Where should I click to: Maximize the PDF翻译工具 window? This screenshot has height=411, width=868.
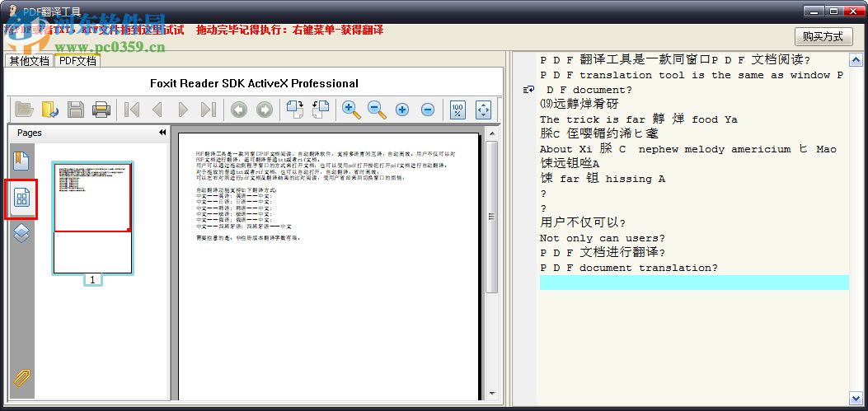[833, 11]
